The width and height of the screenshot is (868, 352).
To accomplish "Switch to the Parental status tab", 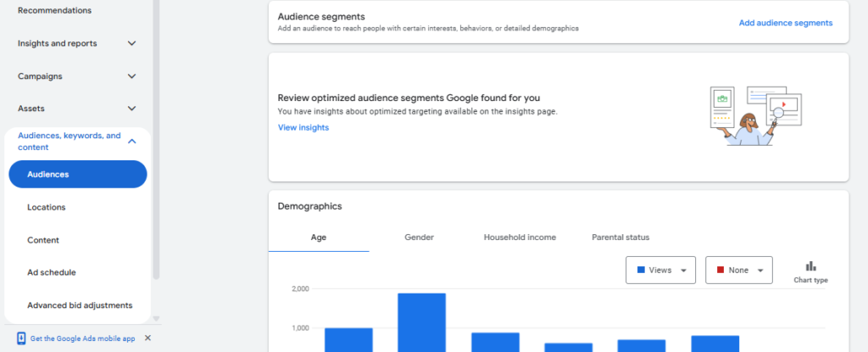I will coord(620,237).
